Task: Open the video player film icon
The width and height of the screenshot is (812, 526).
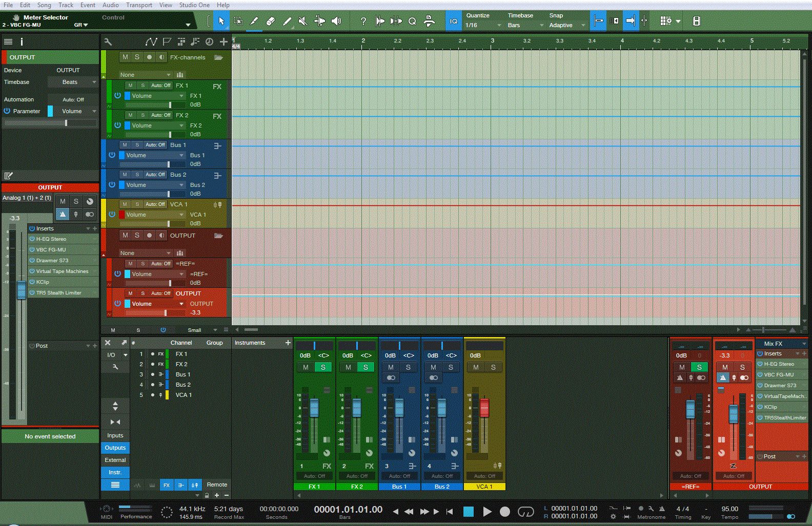Action: click(x=696, y=21)
